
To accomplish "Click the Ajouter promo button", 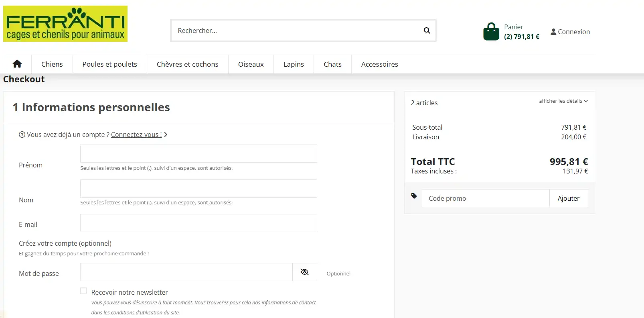I will point(569,198).
